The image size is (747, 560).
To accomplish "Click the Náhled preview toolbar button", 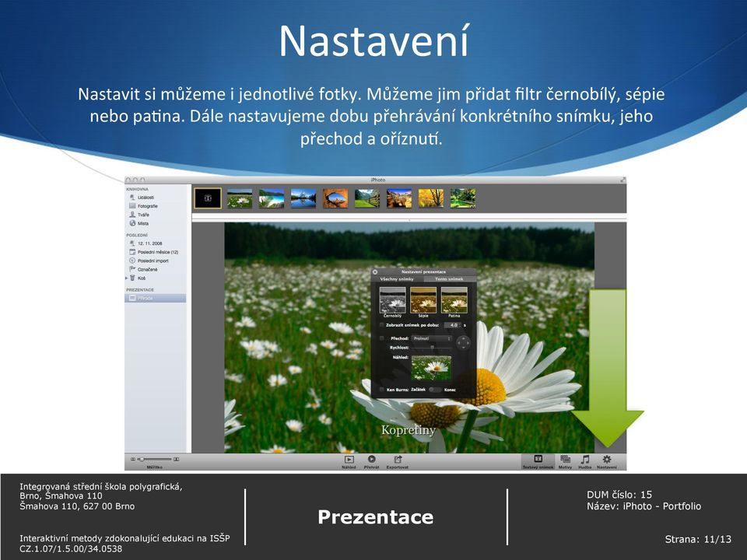I will point(349,461).
